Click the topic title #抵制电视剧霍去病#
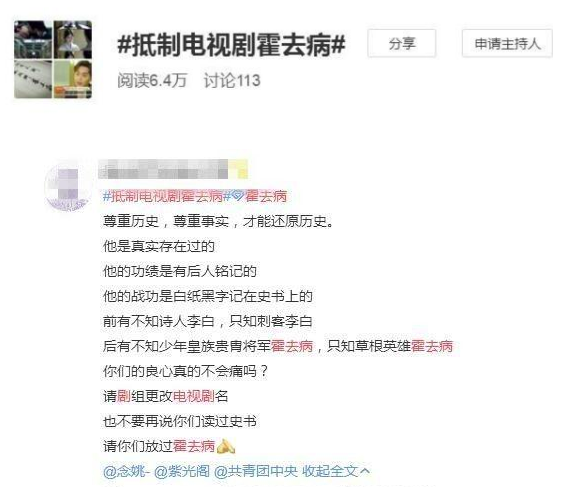 pyautogui.click(x=231, y=46)
